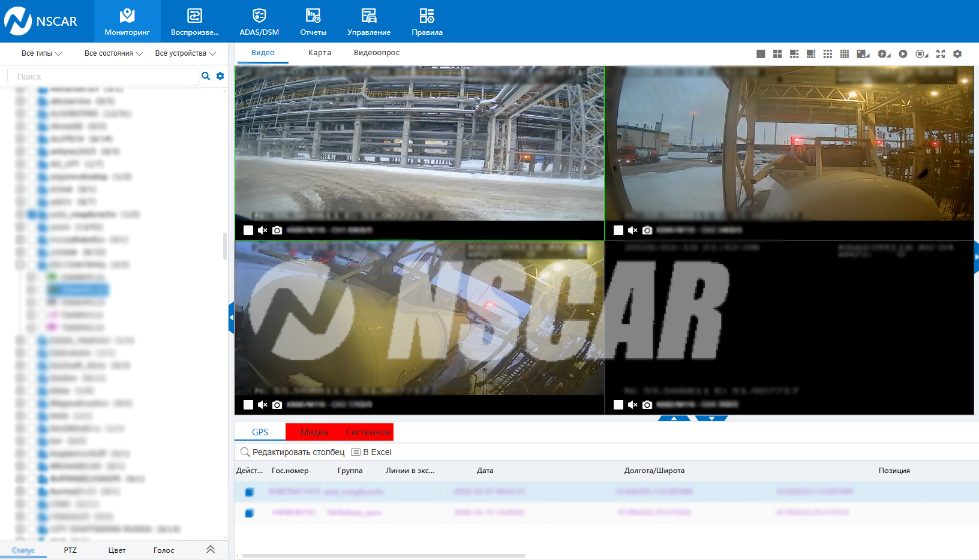This screenshot has height=560, width=979.
Task: Open the video aspect ratio dropdown
Action: pos(863,54)
